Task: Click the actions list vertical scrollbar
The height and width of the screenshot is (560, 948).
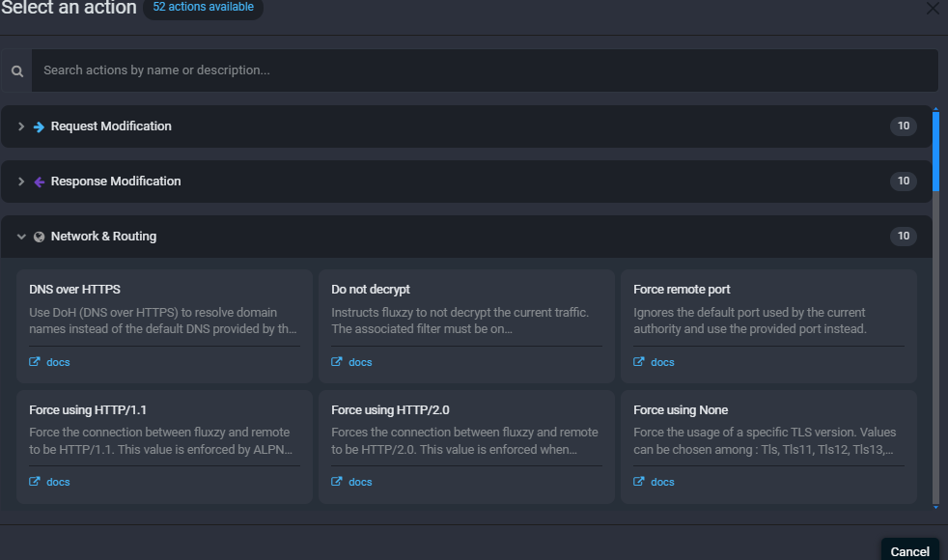Action: coord(935,307)
